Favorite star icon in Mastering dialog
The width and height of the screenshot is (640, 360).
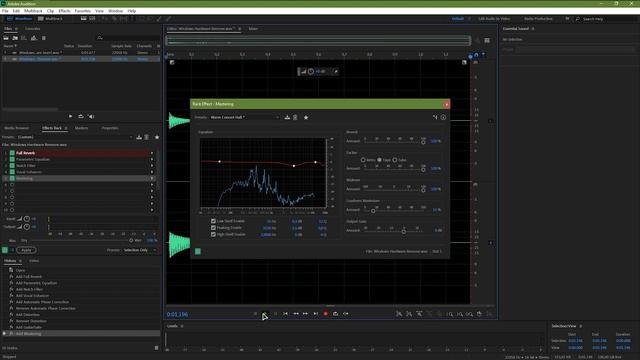(306, 118)
